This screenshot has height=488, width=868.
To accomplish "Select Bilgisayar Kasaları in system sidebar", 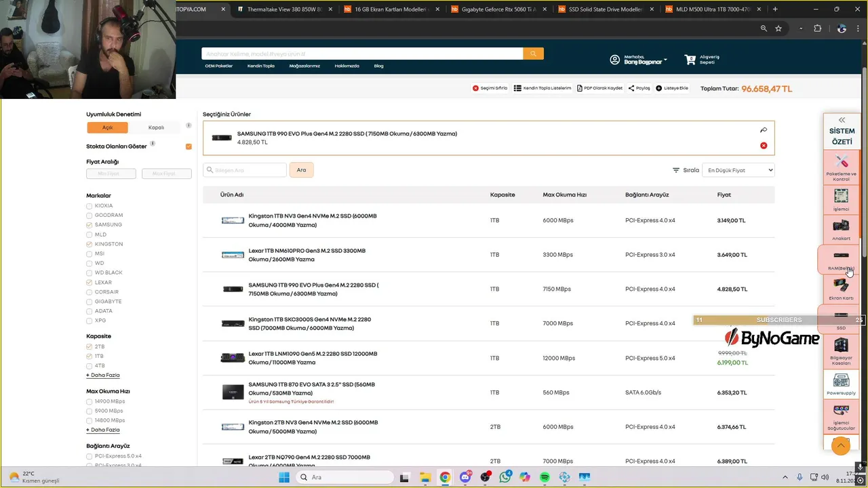I will [x=842, y=351].
